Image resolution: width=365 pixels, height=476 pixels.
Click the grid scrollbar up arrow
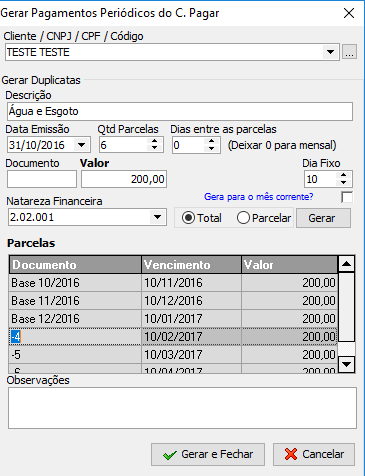point(346,264)
